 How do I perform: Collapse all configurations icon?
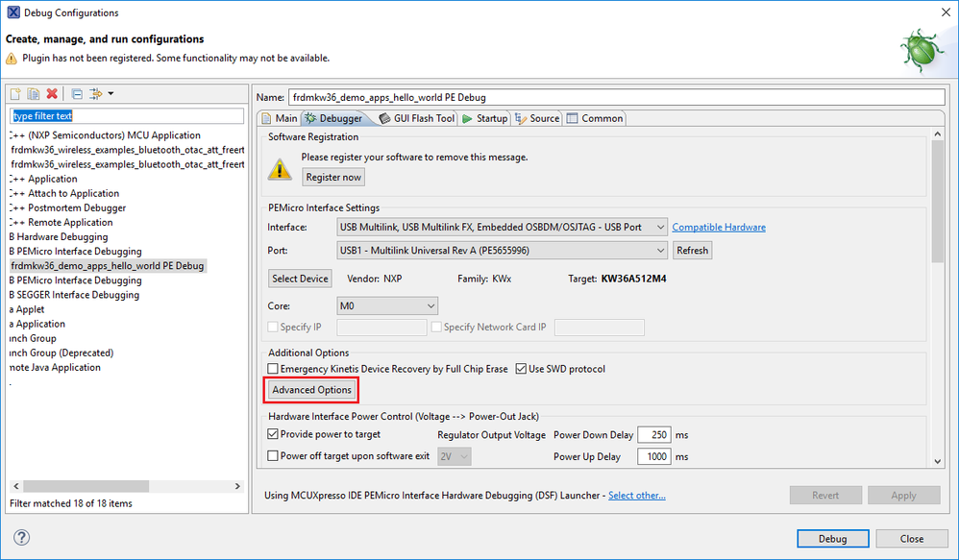click(x=77, y=93)
